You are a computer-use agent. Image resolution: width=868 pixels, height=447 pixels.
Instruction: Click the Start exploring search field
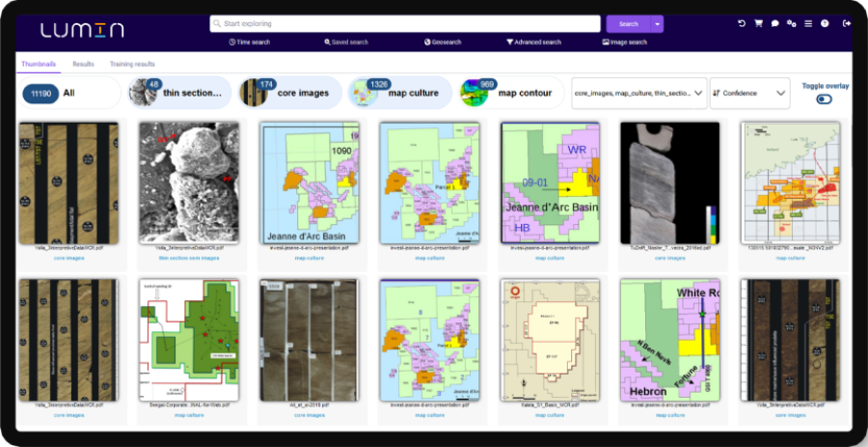tap(405, 24)
